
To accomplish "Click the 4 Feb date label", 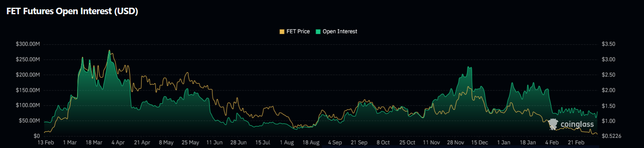I will tap(552, 142).
